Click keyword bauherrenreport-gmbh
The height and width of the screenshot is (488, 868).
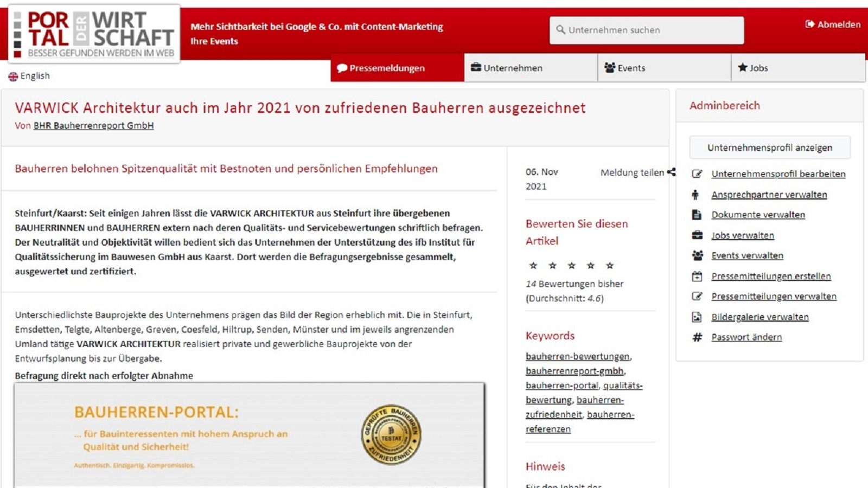(x=575, y=371)
